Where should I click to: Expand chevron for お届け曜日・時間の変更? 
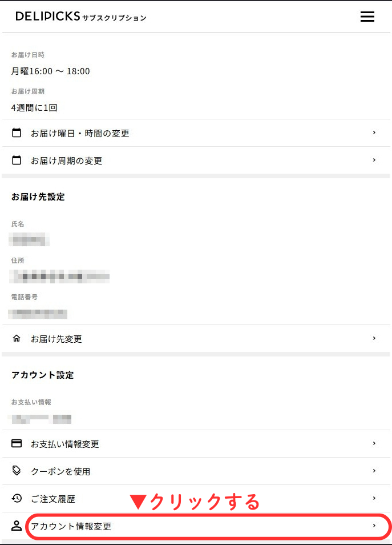[374, 133]
